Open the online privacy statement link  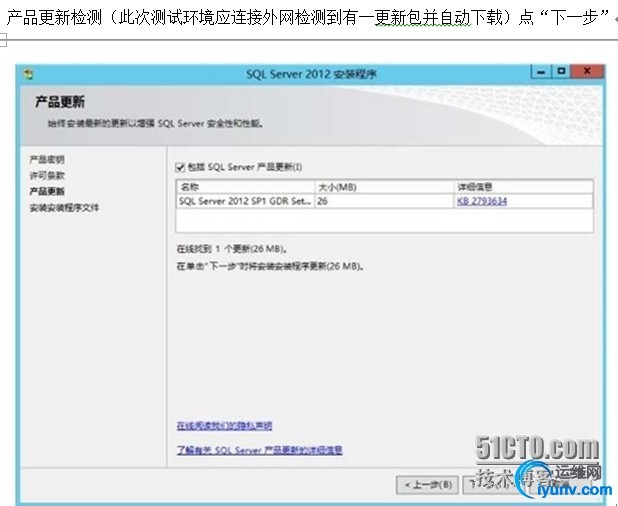tap(224, 426)
